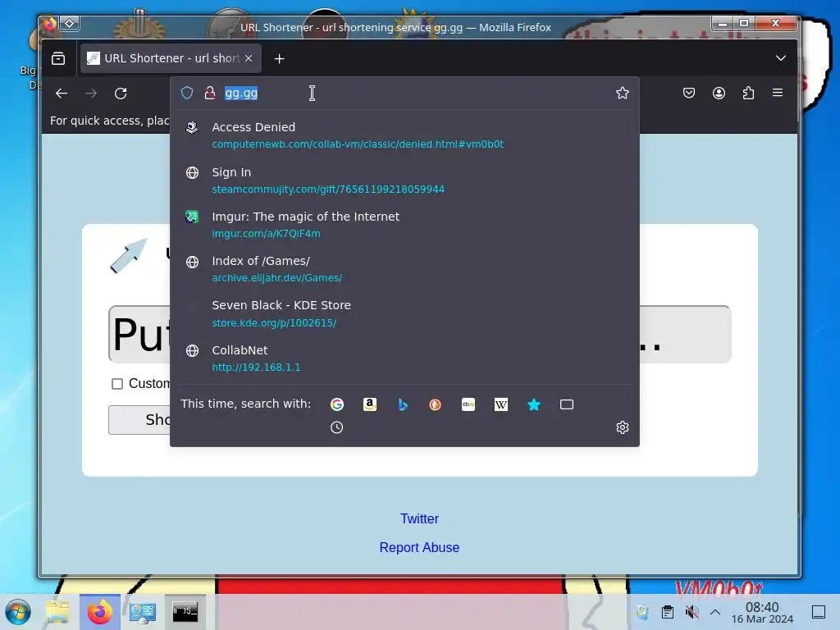Click the URL input field on page
Image resolution: width=840 pixels, height=630 pixels.
coord(420,335)
